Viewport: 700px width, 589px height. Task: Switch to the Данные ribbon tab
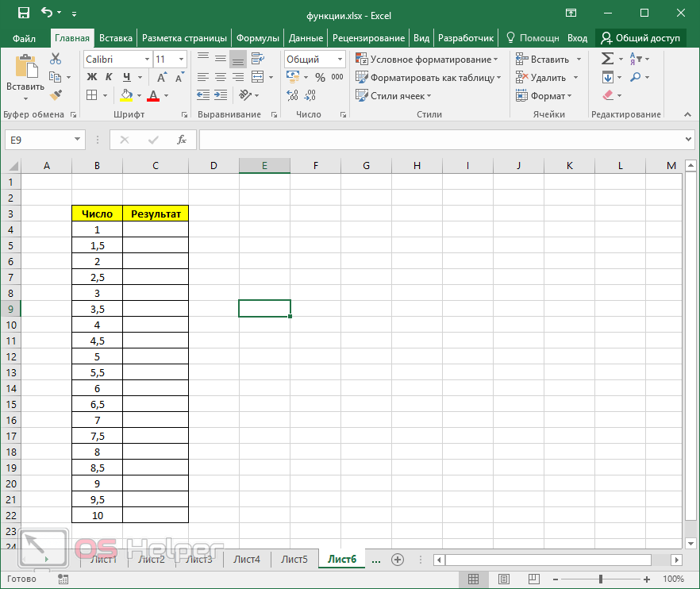tap(306, 38)
